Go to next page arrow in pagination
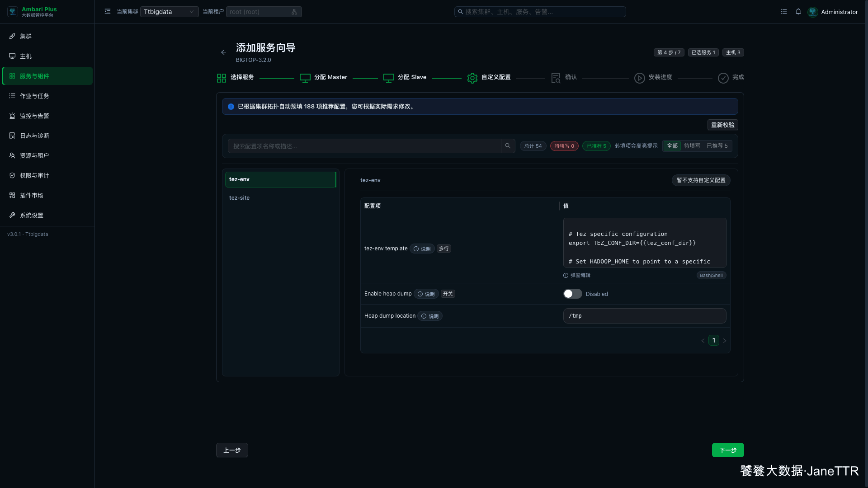 point(725,341)
